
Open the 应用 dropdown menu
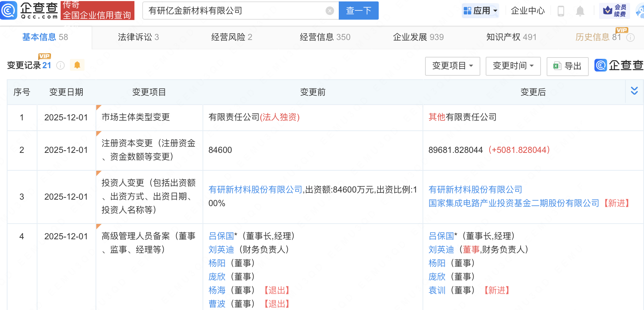click(480, 11)
